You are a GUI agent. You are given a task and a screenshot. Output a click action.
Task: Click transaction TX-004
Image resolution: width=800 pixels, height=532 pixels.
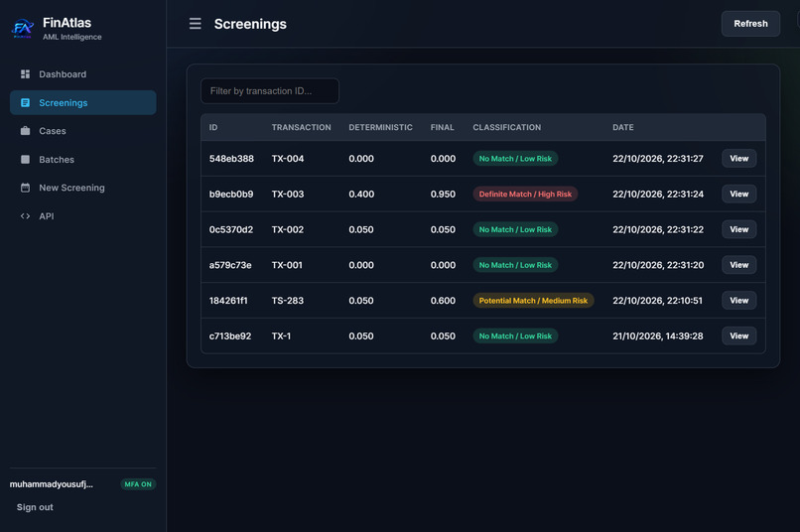(288, 159)
